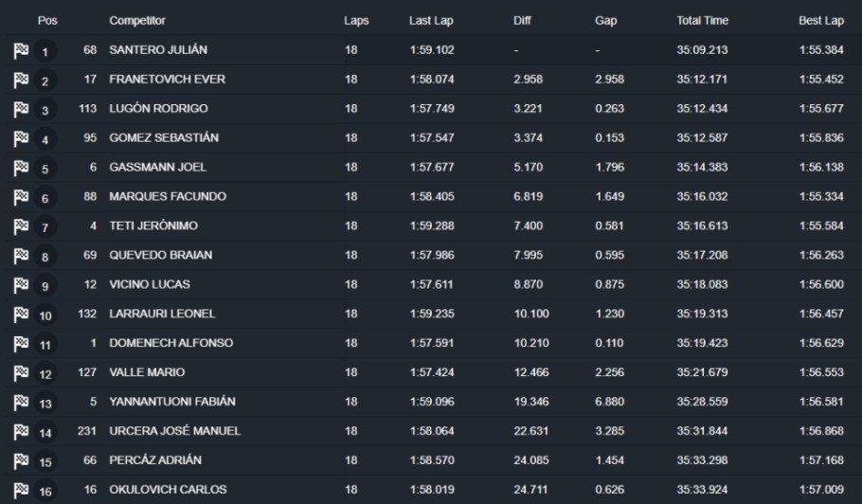Open competitor MARQUES FACUNDO's entry

(x=168, y=196)
